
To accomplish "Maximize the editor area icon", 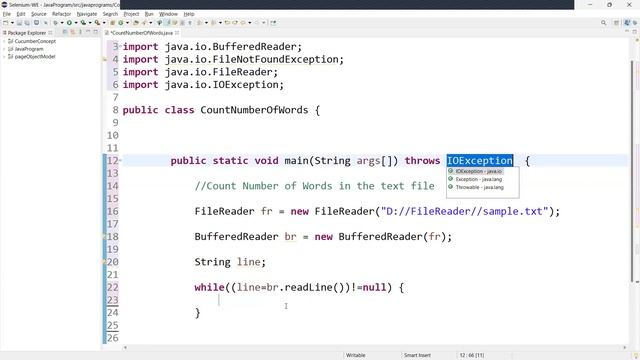I will [x=635, y=32].
